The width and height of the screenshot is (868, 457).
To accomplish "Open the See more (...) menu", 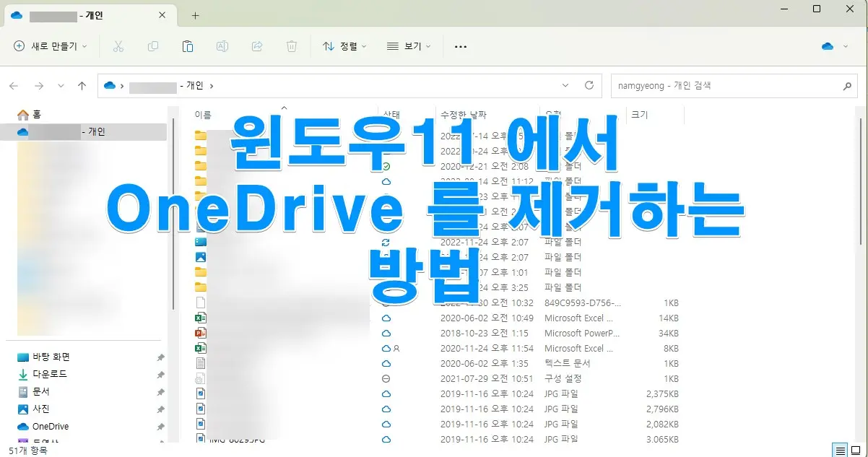I will pyautogui.click(x=461, y=46).
